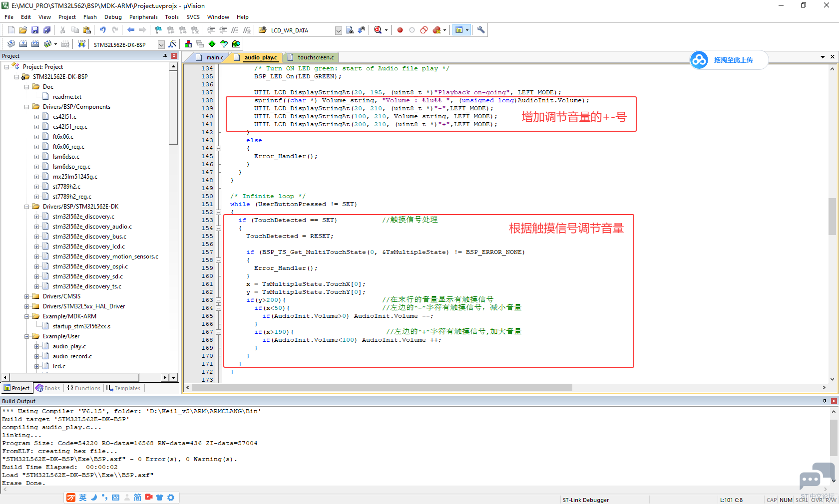Click the New file icon
839x504 pixels.
click(11, 30)
